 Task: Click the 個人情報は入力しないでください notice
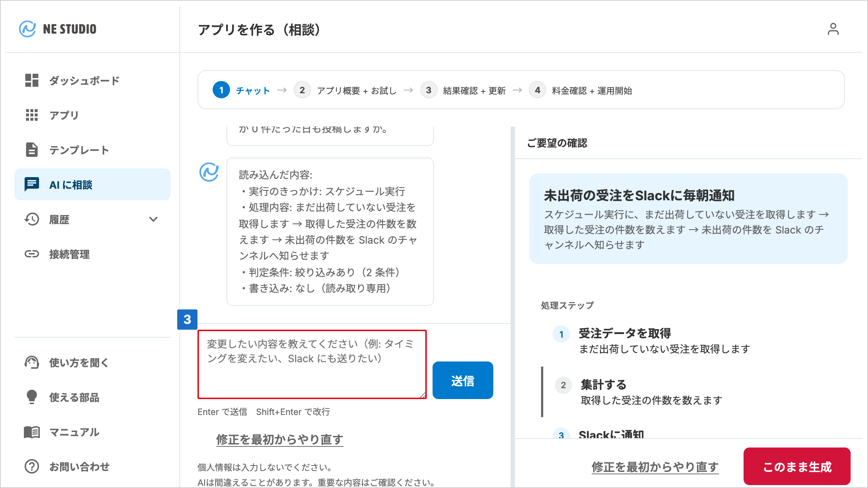(x=265, y=467)
